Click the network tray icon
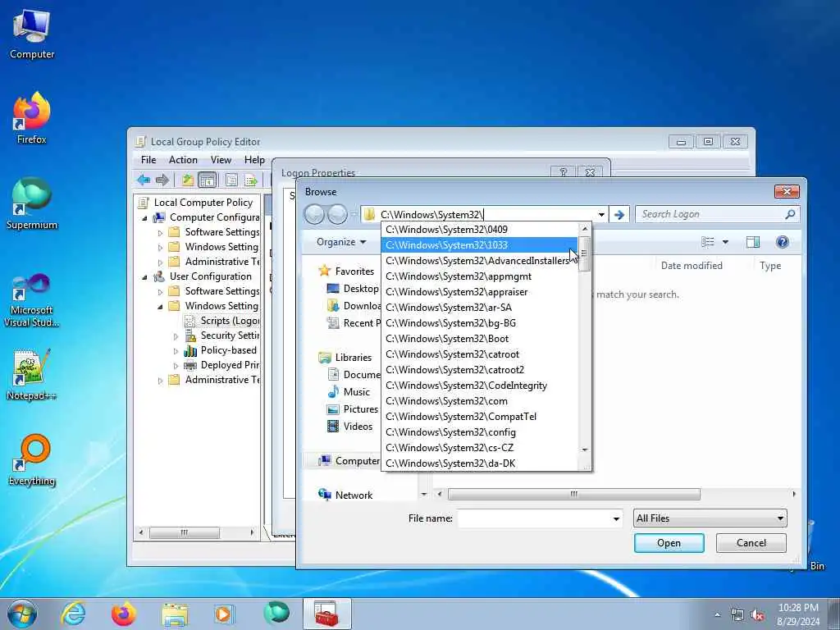The image size is (840, 630). [737, 615]
